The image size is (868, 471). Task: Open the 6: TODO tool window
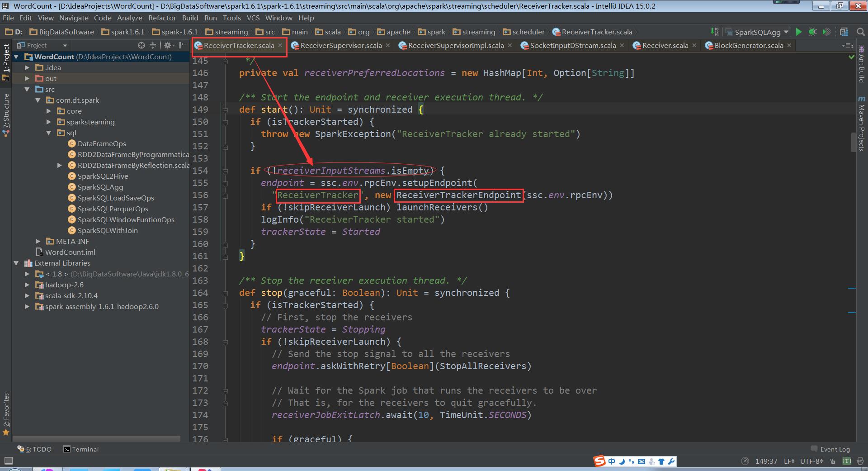(34, 449)
